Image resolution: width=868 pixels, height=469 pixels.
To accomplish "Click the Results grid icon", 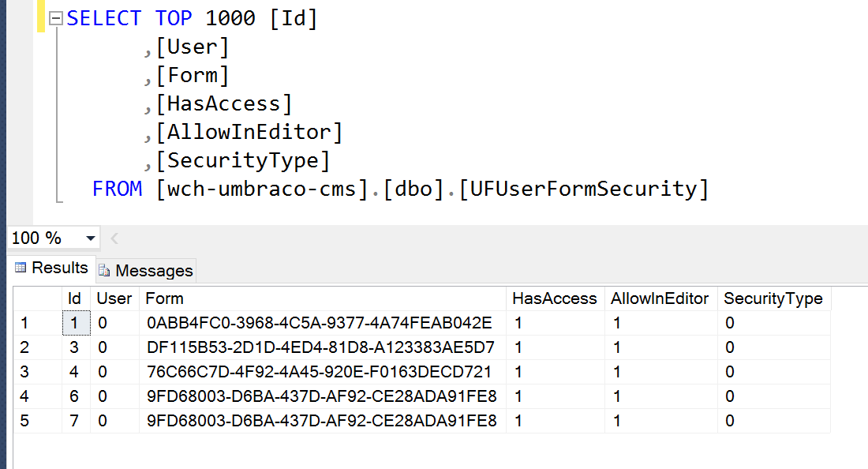I will click(21, 268).
